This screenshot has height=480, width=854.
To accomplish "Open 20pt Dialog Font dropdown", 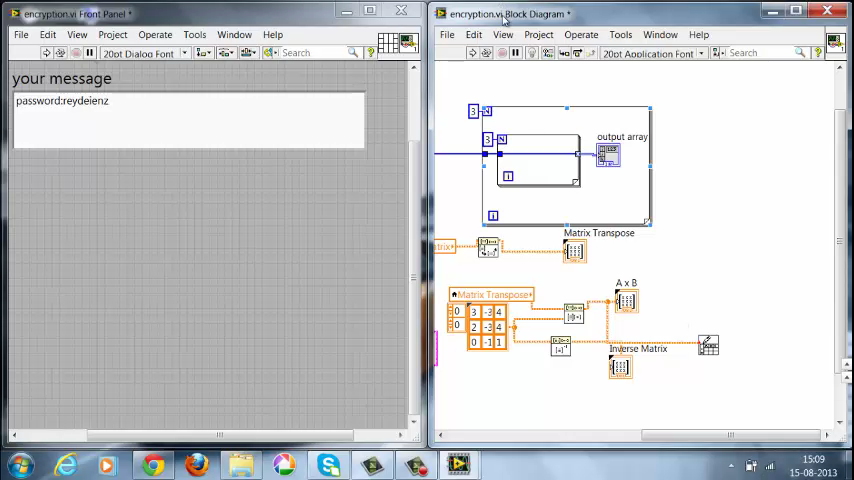I will coord(144,53).
